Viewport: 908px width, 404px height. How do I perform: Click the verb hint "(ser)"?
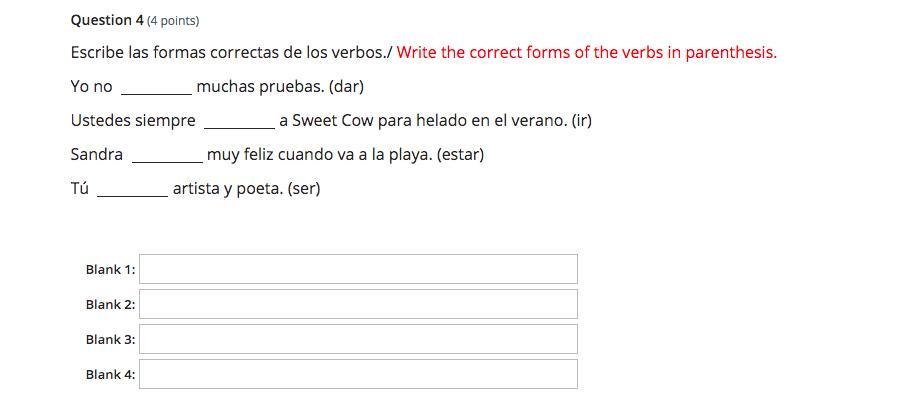coord(303,190)
